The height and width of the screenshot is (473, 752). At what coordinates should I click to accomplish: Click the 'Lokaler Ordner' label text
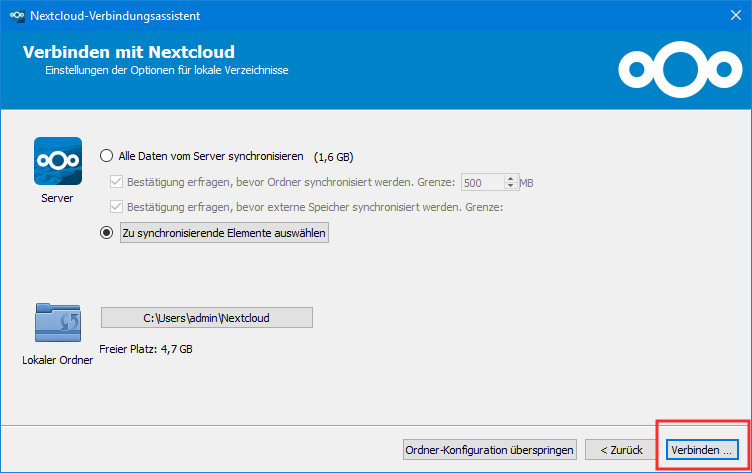click(x=57, y=359)
